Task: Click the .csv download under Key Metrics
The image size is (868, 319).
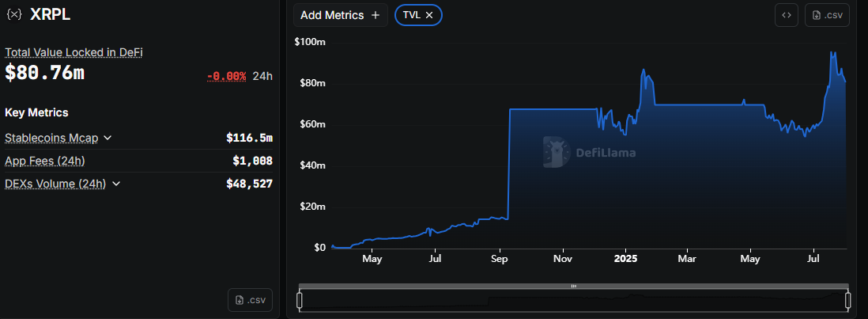Action: (x=250, y=300)
